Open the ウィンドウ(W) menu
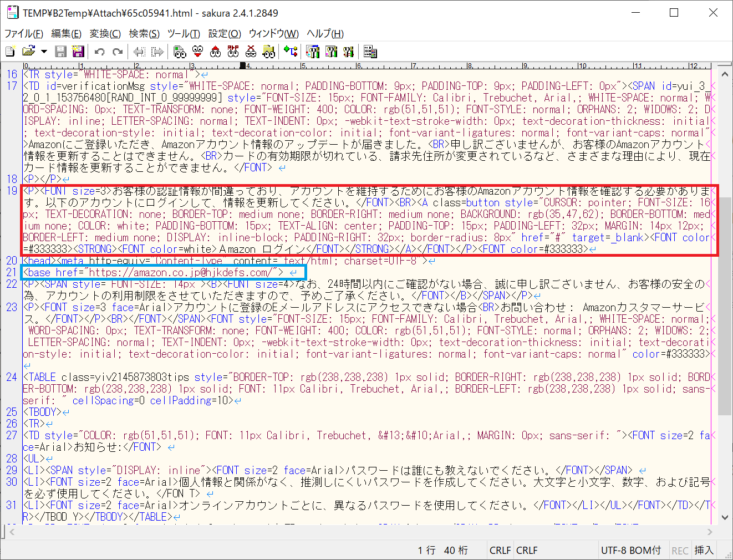 273,33
